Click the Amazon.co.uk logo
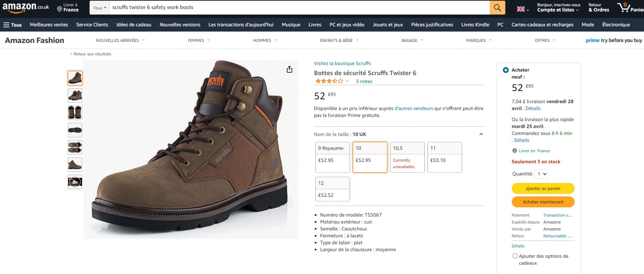The height and width of the screenshot is (274, 644). pos(26,7)
